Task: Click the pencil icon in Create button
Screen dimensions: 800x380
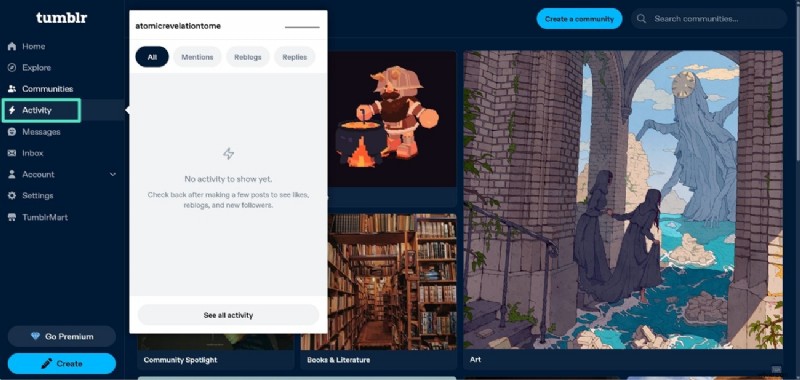Action: pos(46,364)
